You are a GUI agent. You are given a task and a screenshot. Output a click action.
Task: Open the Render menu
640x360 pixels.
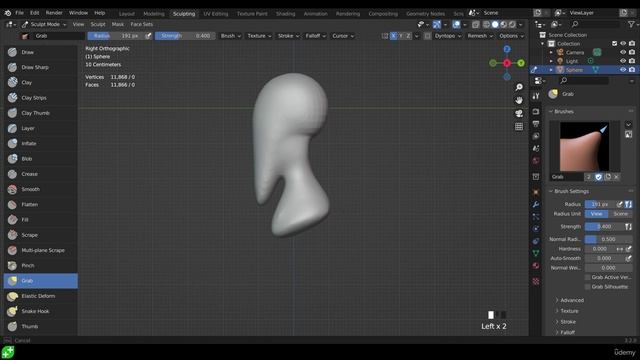coord(54,13)
